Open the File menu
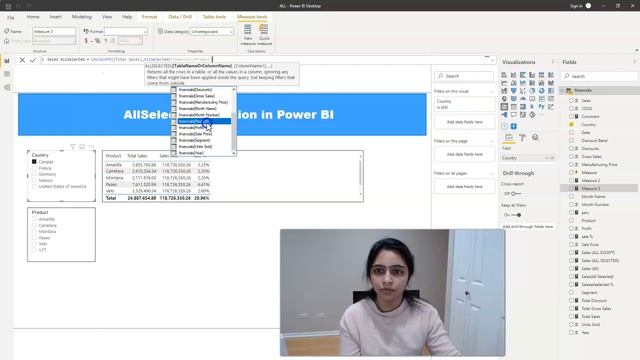Screen dimensions: 640x360 (x=11, y=18)
